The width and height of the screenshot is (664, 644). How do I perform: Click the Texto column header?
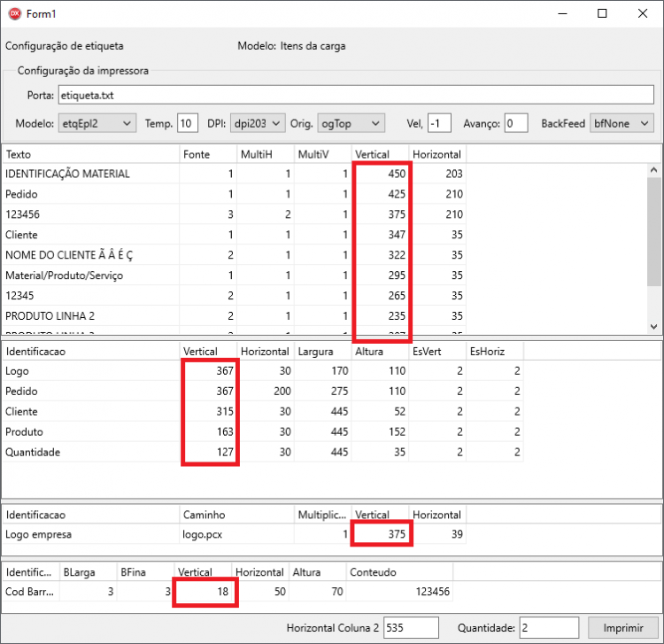(91, 154)
